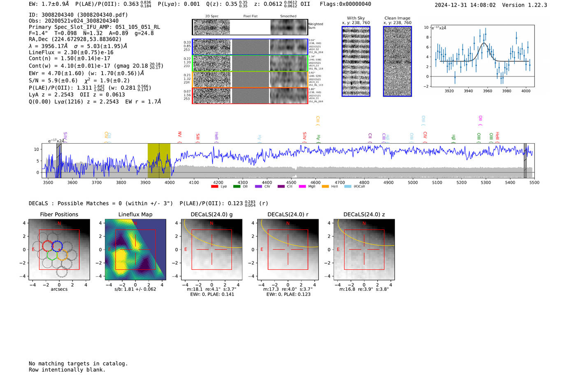This screenshot has width=576, height=392.
Task: Click the 'EWr: 0, PLAE: 0.123' caption
Action: click(x=288, y=294)
